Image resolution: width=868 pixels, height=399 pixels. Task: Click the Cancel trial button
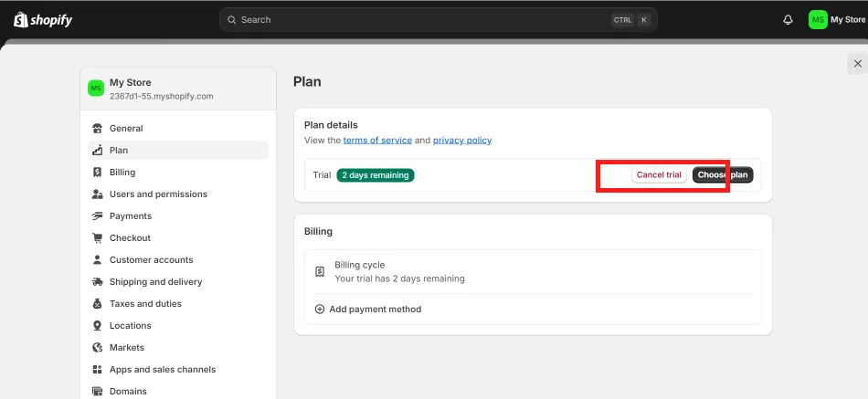point(659,175)
